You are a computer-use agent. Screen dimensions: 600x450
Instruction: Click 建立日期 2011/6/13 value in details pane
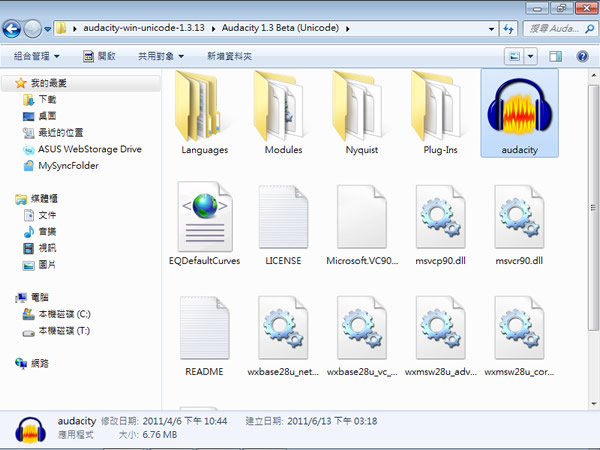click(332, 421)
